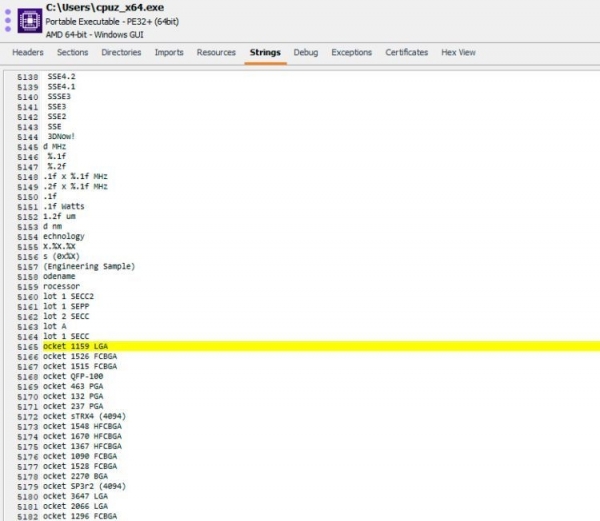Switch to Hex View tab

click(458, 52)
